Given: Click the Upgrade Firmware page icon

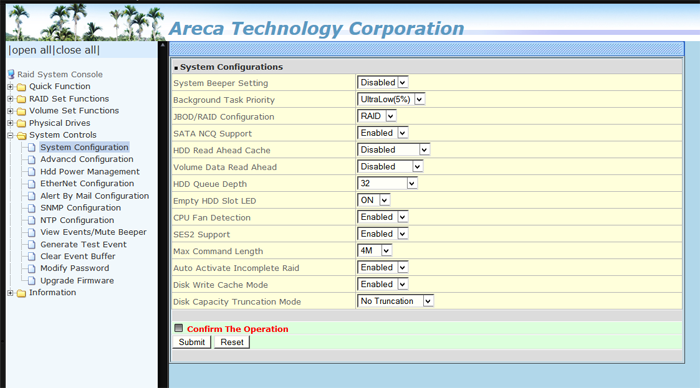Looking at the screenshot, I should (x=32, y=280).
